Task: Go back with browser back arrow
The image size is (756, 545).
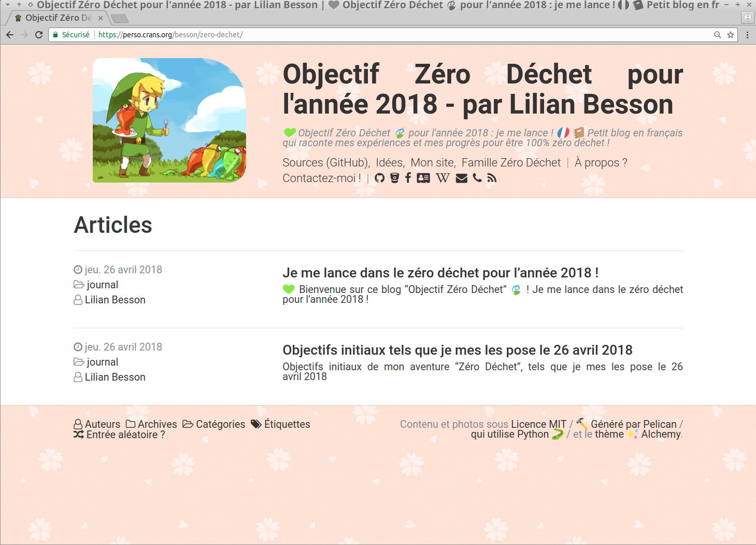Action: [x=10, y=35]
